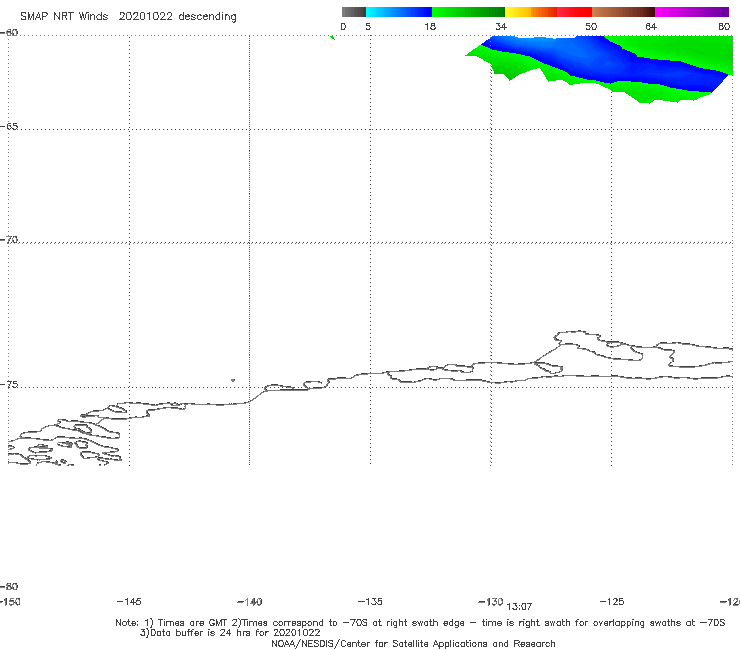Click the color bar label 34
The width and height of the screenshot is (740, 650).
[501, 27]
